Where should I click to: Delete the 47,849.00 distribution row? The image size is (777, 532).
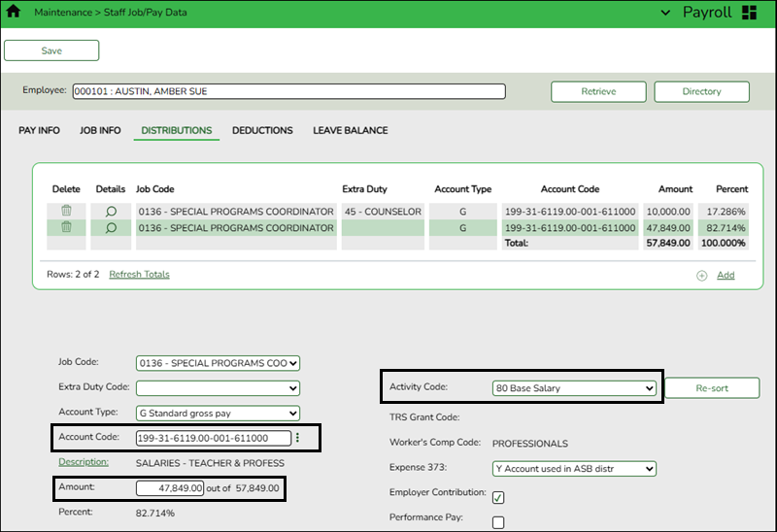pyautogui.click(x=66, y=227)
